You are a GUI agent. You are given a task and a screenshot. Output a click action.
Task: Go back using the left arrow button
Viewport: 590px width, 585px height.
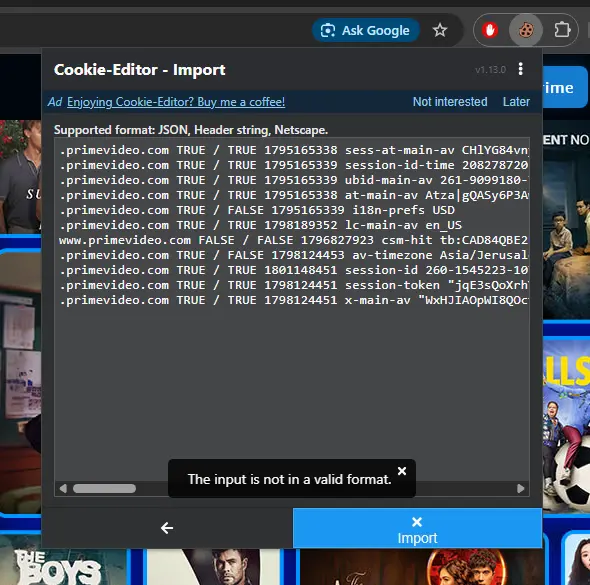167,527
